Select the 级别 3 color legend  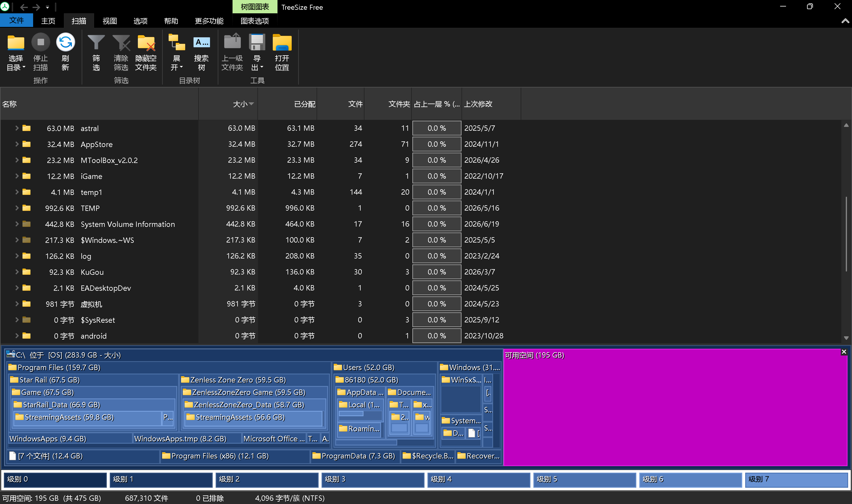tap(372, 479)
